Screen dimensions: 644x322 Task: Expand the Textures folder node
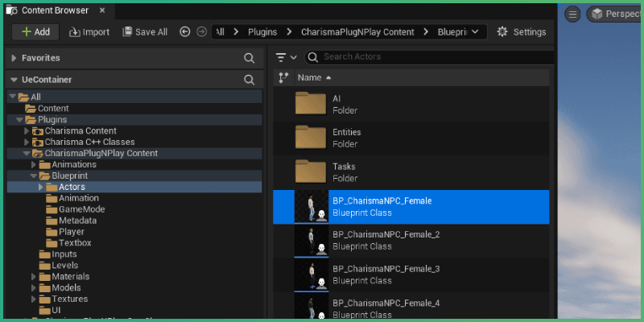34,299
